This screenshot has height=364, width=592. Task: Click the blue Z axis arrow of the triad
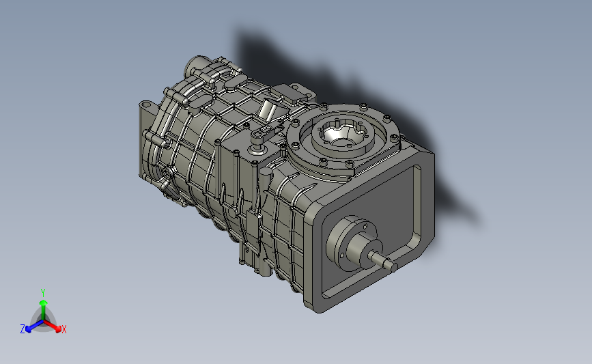(x=34, y=326)
